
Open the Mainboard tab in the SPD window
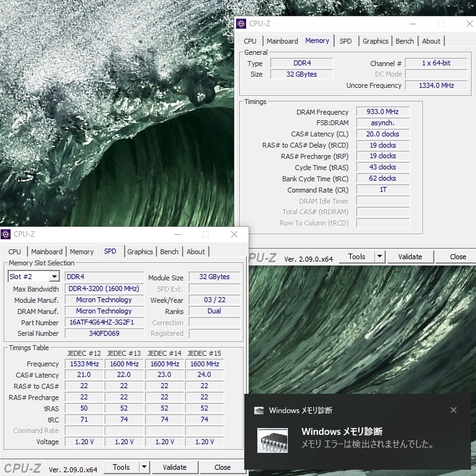(47, 252)
